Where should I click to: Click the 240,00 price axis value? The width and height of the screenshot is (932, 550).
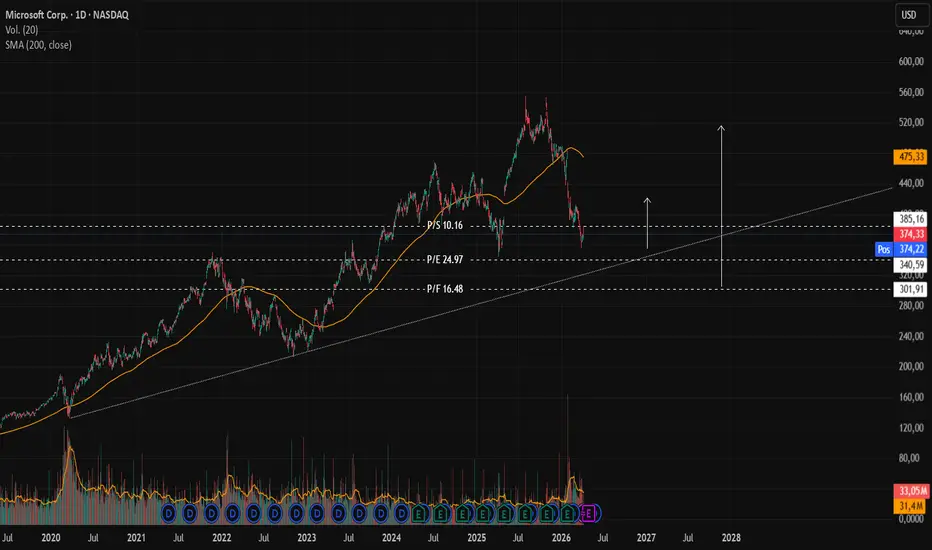[x=911, y=336]
